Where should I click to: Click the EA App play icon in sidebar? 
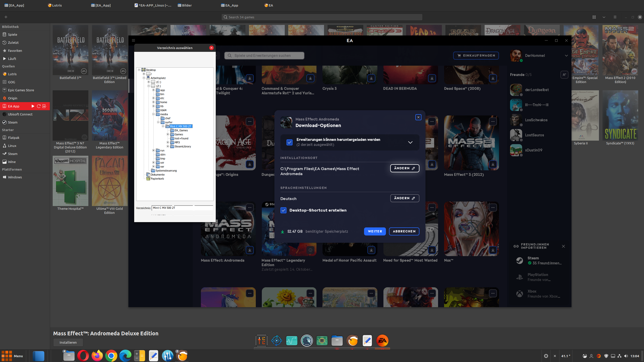33,106
